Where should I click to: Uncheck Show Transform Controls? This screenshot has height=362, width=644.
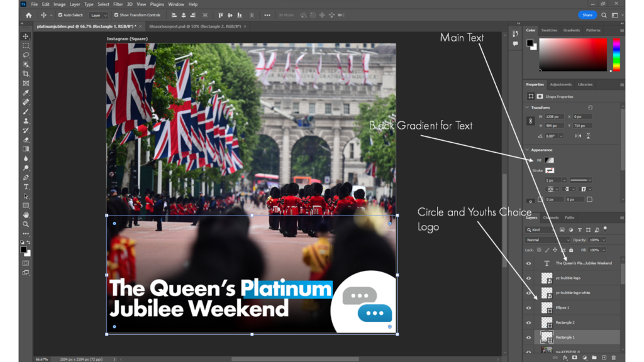[x=116, y=15]
